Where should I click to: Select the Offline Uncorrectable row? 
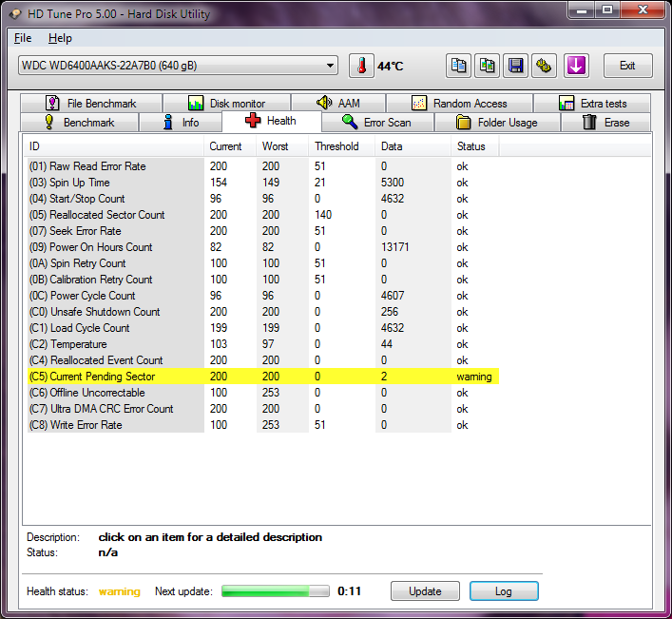coord(263,393)
